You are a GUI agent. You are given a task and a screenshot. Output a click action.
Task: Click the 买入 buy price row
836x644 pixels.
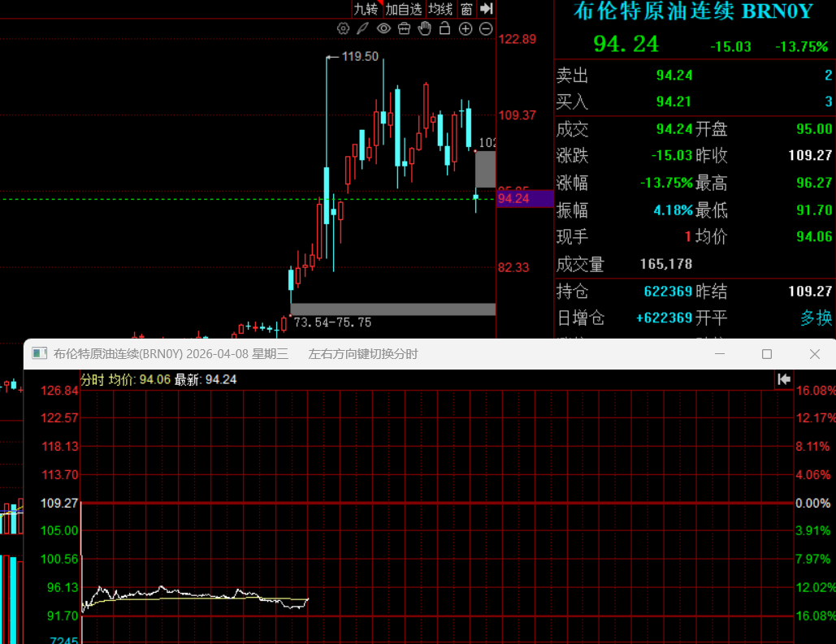(x=695, y=102)
